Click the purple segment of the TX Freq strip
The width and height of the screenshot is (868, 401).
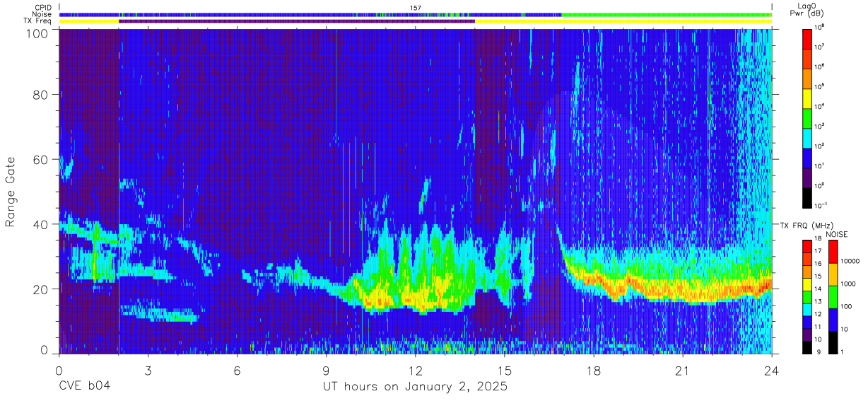(x=297, y=21)
